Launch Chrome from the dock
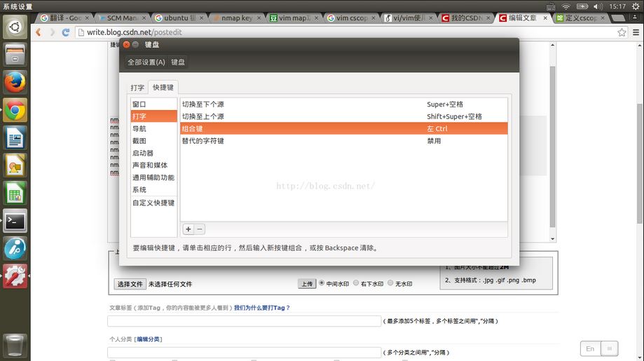The image size is (644, 361). point(15,111)
